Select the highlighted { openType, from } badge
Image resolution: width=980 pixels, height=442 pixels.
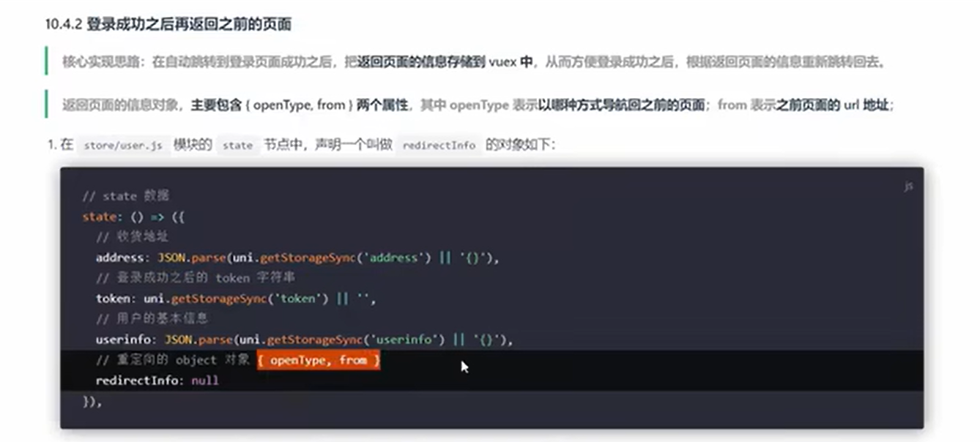pyautogui.click(x=319, y=360)
